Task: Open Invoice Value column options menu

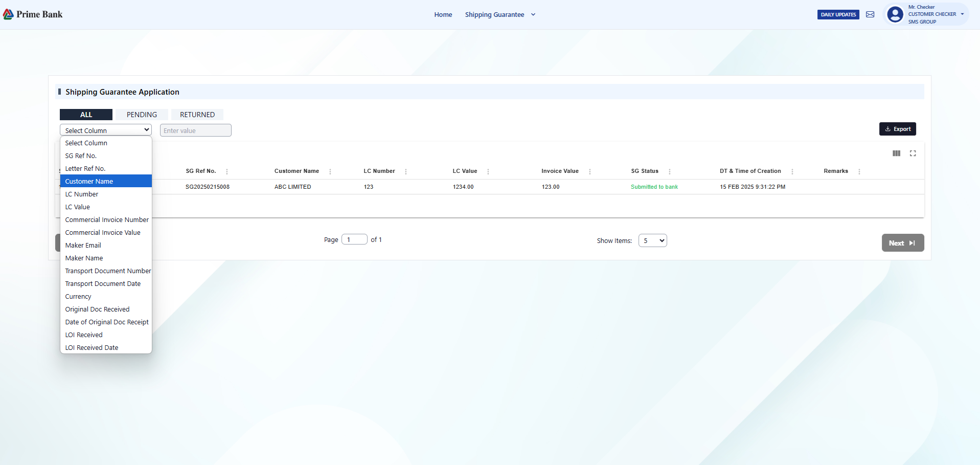Action: pyautogui.click(x=590, y=171)
